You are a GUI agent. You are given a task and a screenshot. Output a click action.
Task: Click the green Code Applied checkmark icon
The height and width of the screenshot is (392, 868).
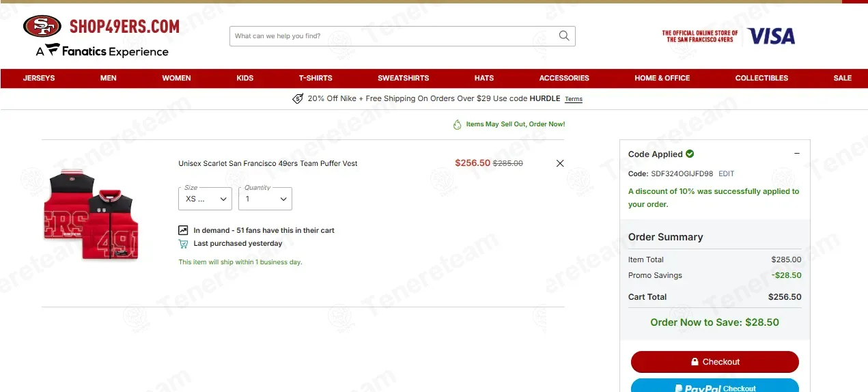(x=690, y=154)
